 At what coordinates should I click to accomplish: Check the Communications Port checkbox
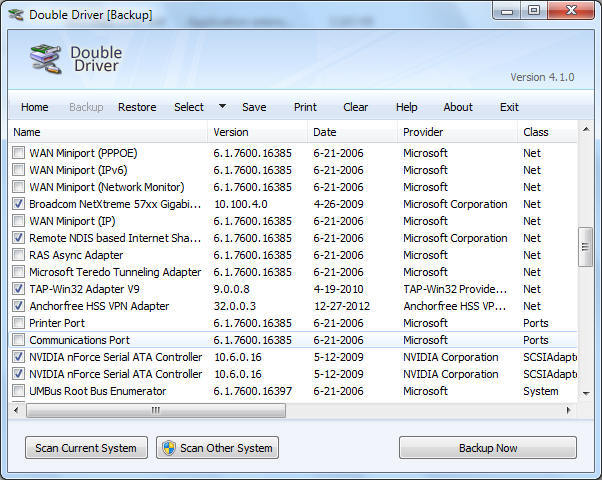click(18, 340)
